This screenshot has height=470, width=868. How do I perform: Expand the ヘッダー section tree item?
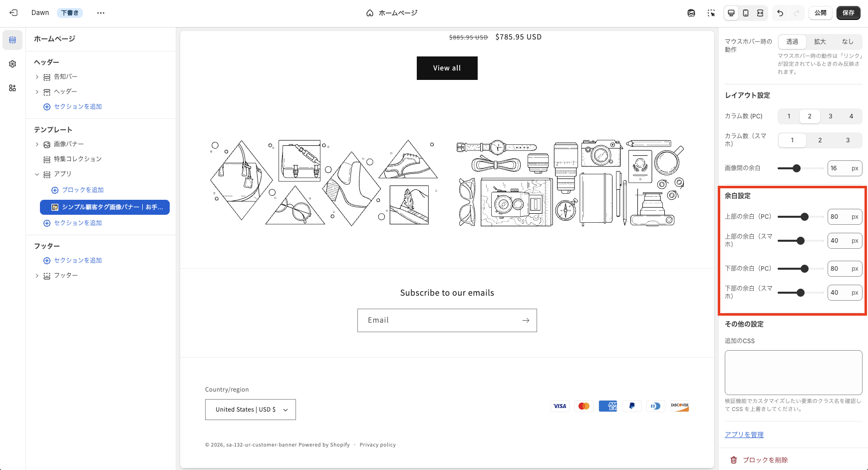point(36,91)
